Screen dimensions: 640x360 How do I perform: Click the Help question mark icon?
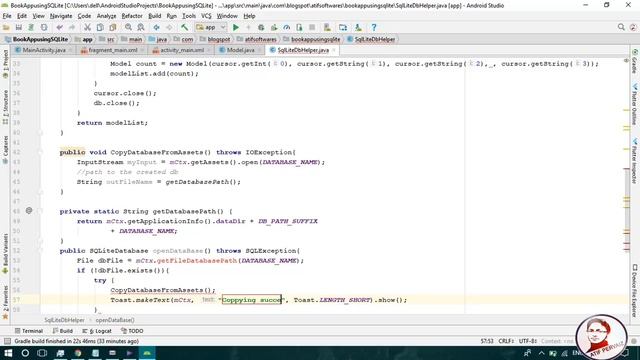tap(373, 27)
